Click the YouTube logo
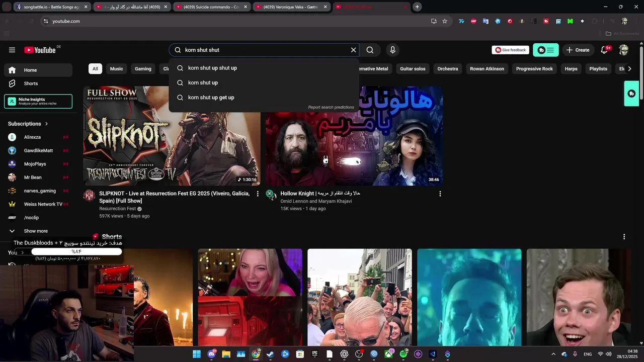644x362 pixels. click(x=40, y=50)
